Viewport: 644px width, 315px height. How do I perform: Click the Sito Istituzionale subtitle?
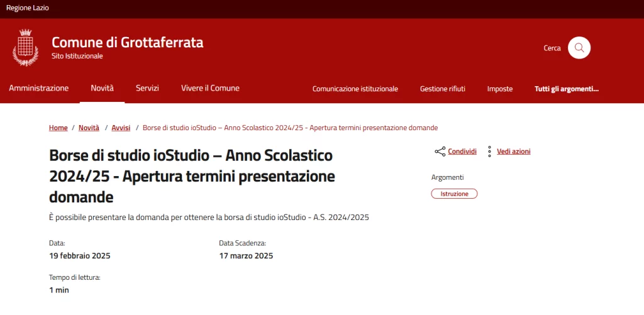pyautogui.click(x=77, y=56)
